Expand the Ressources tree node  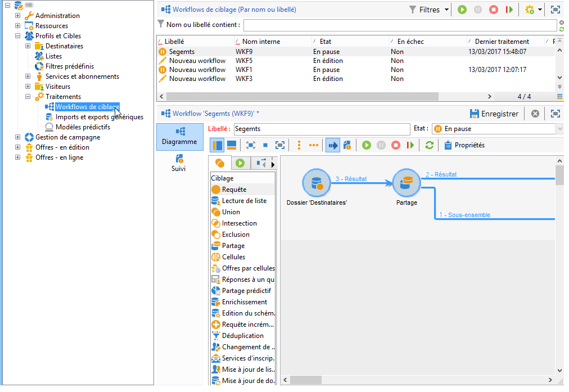[17, 26]
